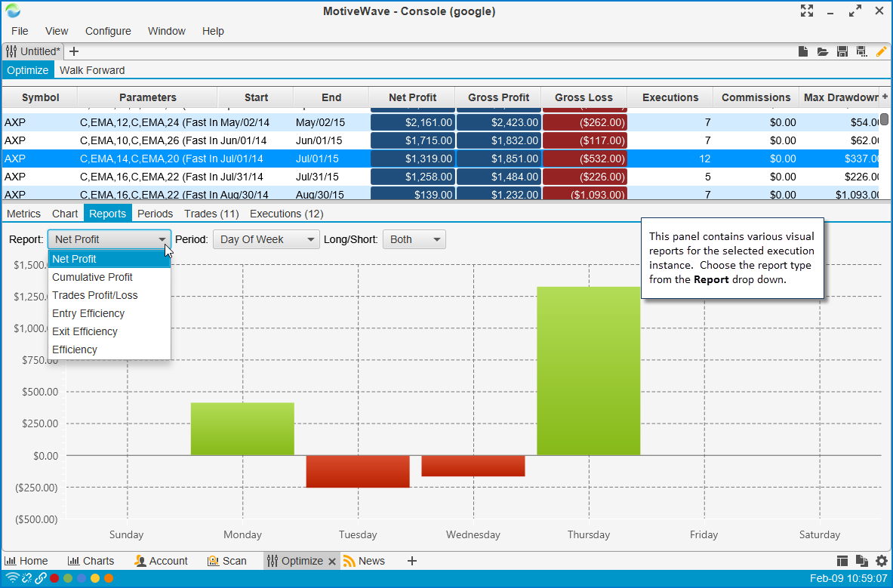This screenshot has width=893, height=588.
Task: Click the yellow status indicator dot
Action: pos(95,578)
